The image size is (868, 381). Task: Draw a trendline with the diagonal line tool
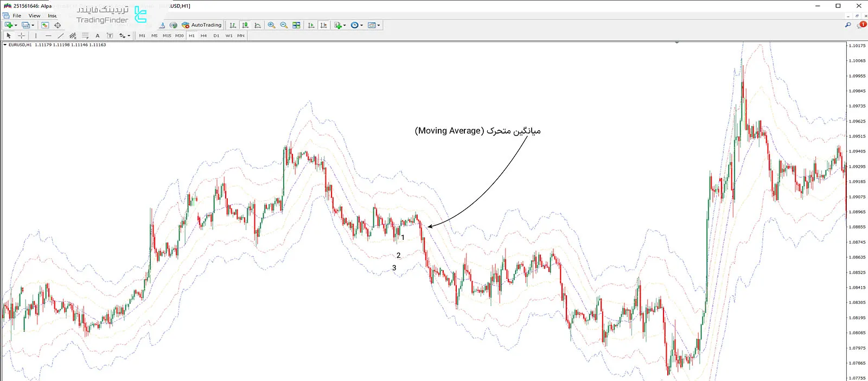click(60, 36)
